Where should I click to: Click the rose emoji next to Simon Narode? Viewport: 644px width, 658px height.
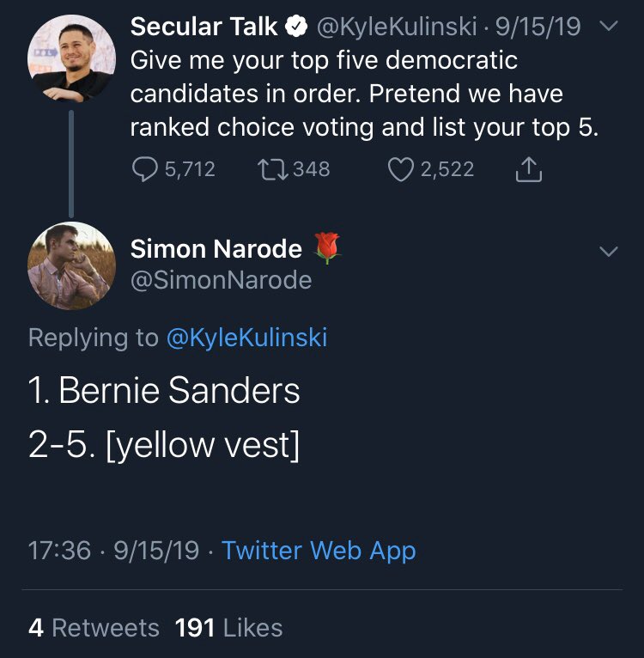(x=329, y=249)
